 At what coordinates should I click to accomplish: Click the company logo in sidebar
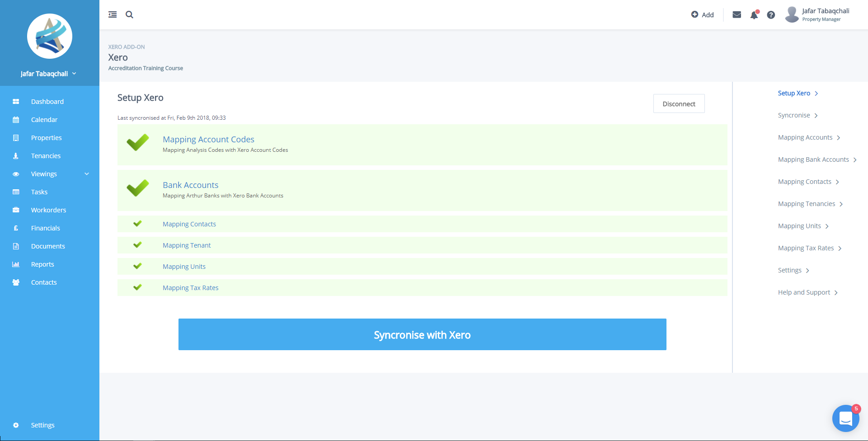(x=50, y=36)
